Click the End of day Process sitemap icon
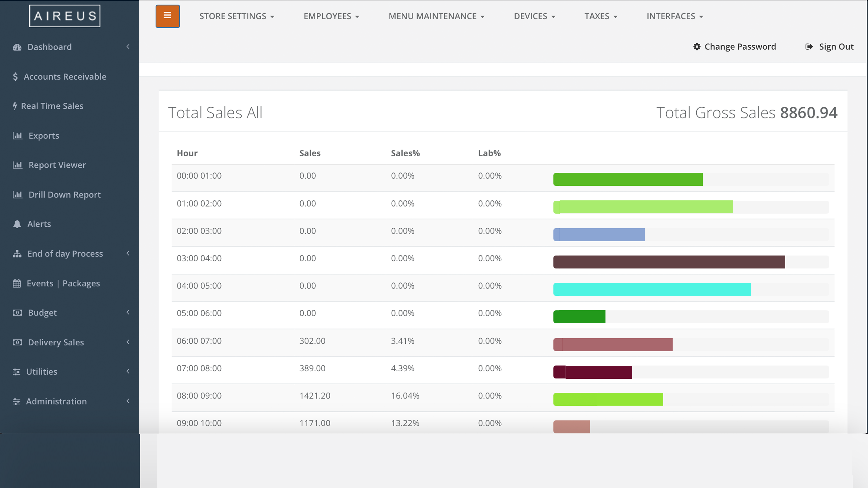This screenshot has width=868, height=488. coord(17,254)
